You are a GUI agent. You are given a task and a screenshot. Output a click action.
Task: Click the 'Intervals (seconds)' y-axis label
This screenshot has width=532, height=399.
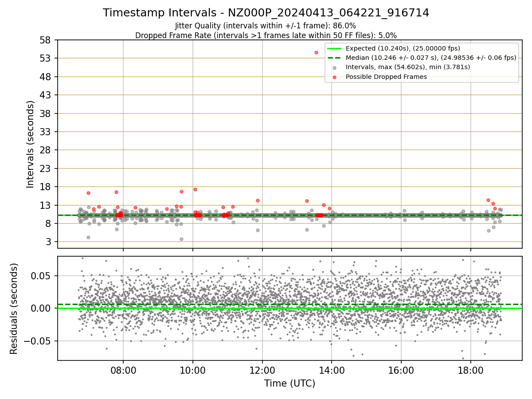click(30, 144)
